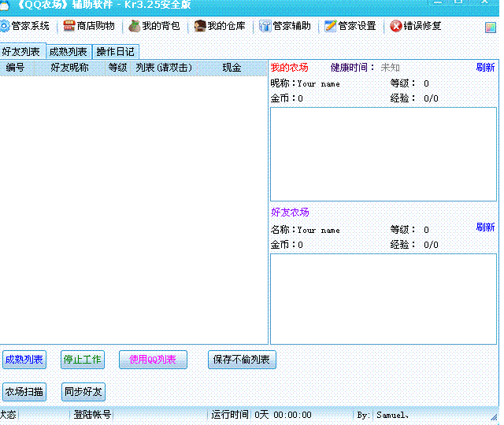Click 昵称 Your name in 我的农场
504x425 pixels.
coord(305,83)
